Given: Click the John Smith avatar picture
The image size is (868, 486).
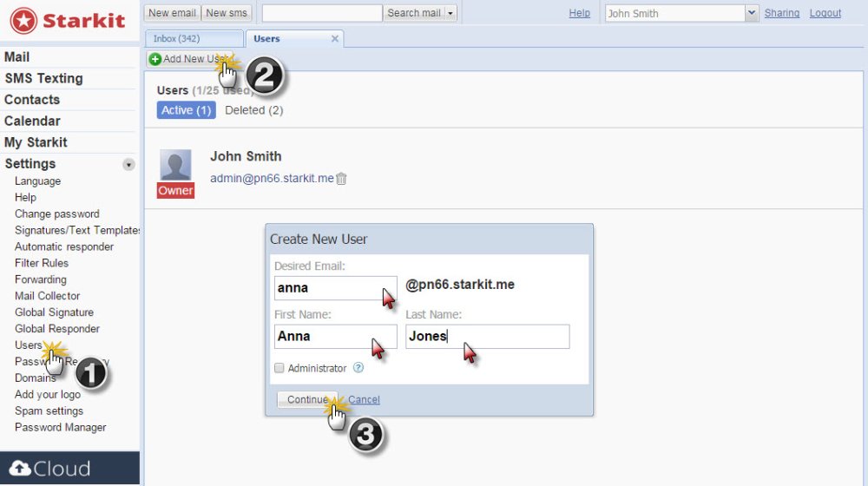Looking at the screenshot, I should tap(175, 164).
